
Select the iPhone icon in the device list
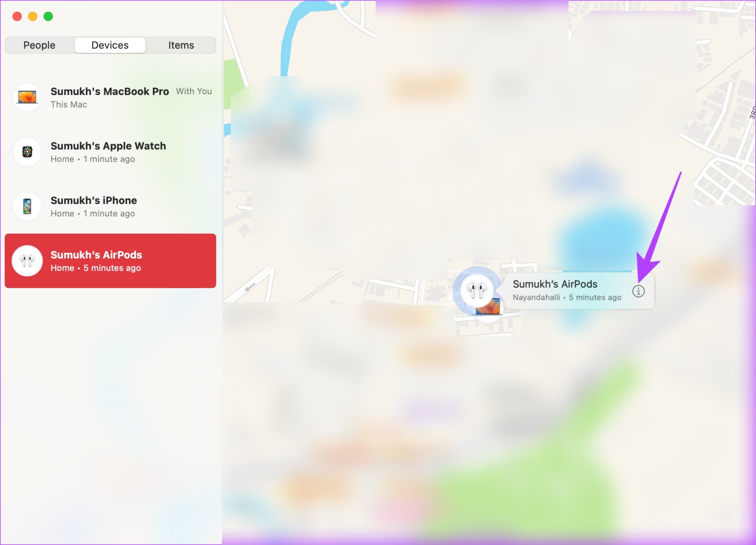27,206
